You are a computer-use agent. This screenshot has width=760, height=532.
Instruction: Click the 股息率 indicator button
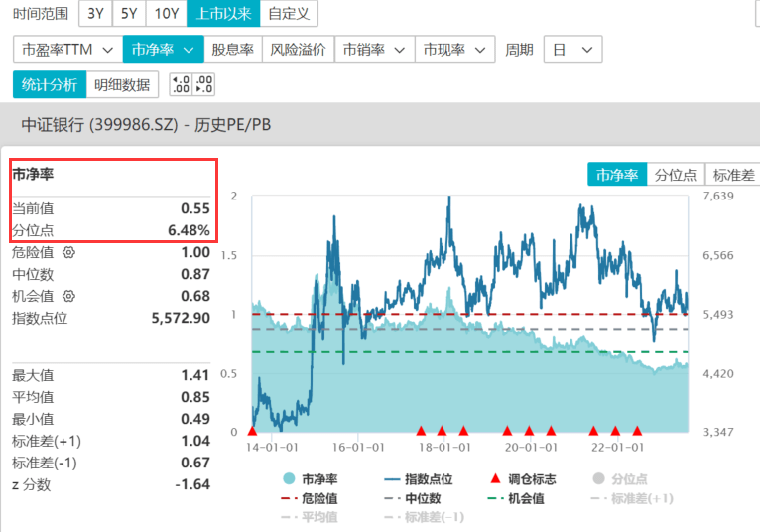233,49
